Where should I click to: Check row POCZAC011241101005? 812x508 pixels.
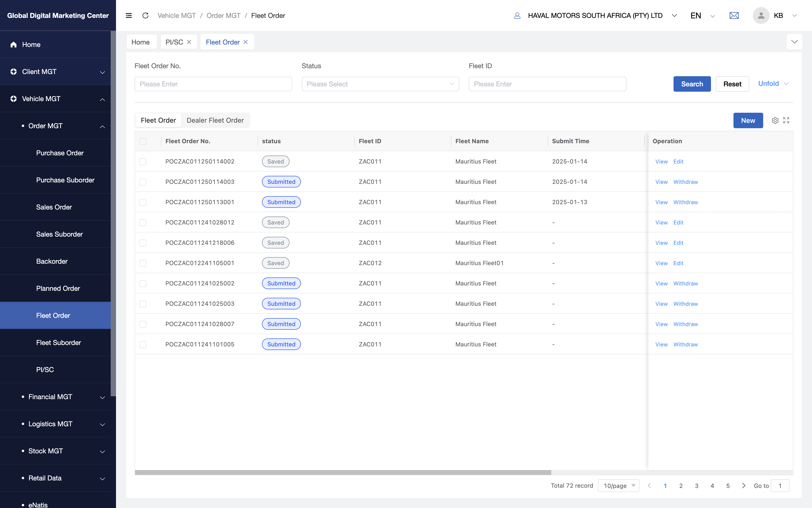(143, 344)
